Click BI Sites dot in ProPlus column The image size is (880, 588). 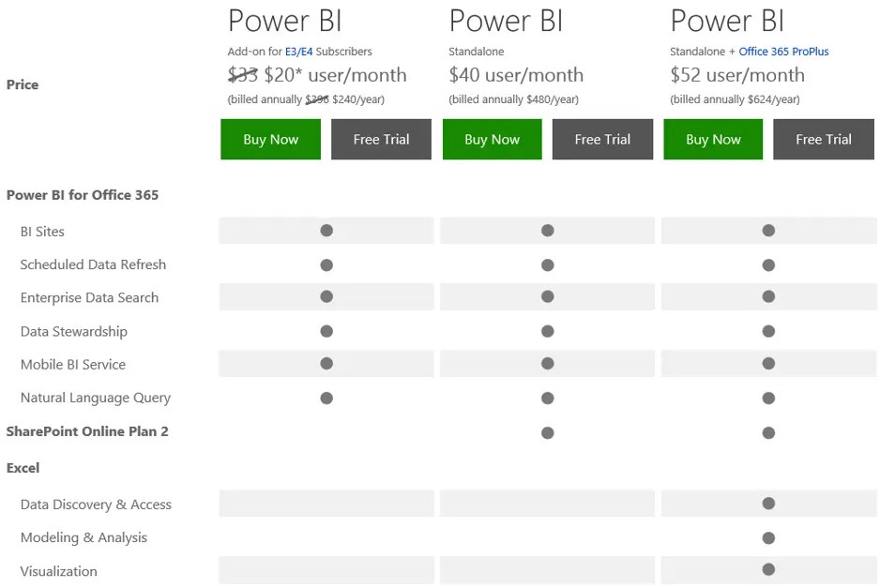[x=769, y=231]
